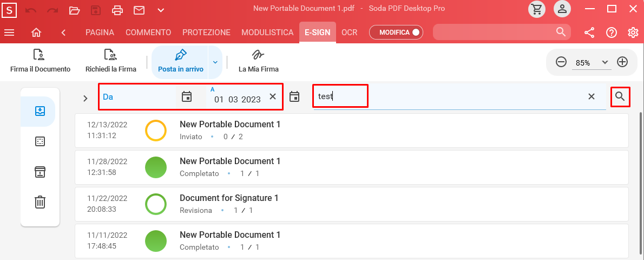Click the share icon in top bar
This screenshot has width=644, height=260.
pos(589,32)
